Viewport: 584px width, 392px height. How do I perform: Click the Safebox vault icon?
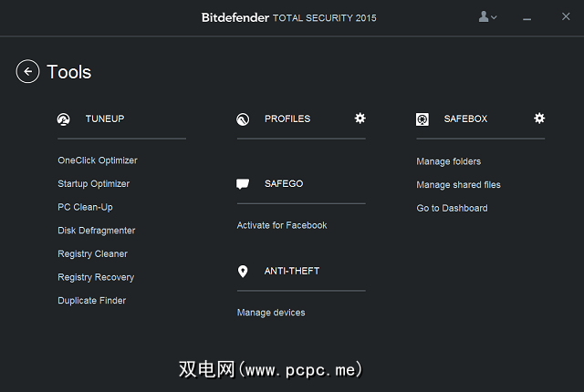point(422,119)
